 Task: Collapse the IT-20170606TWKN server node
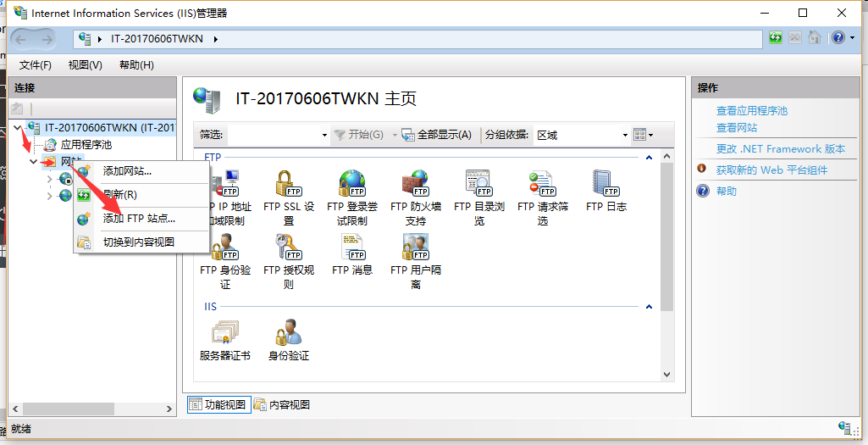(18, 128)
